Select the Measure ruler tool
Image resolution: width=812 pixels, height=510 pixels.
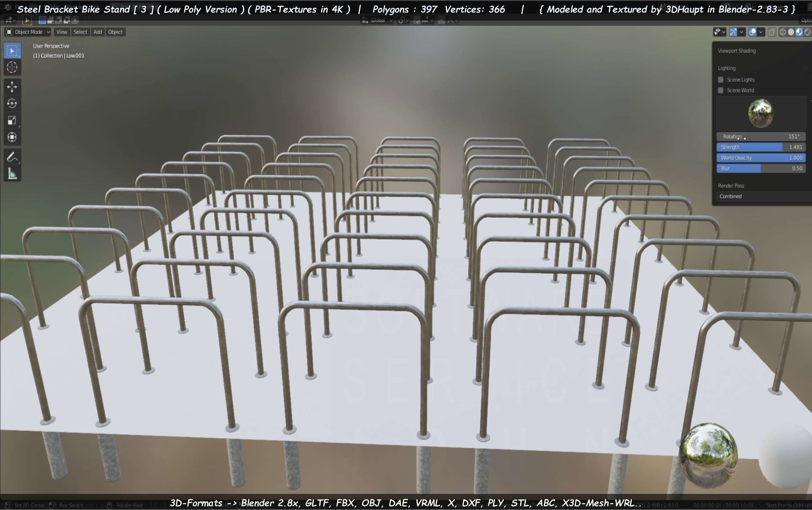12,174
